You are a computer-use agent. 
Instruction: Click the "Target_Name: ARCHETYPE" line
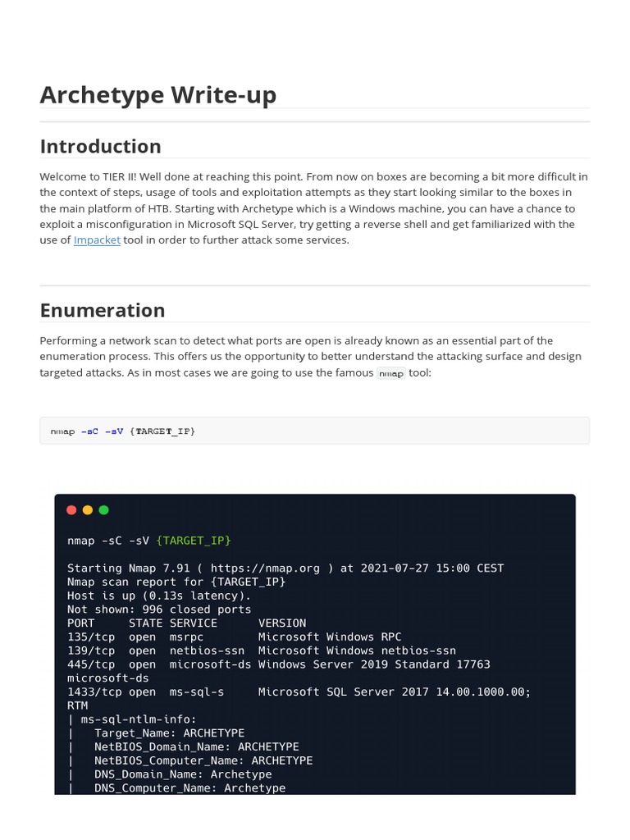169,733
